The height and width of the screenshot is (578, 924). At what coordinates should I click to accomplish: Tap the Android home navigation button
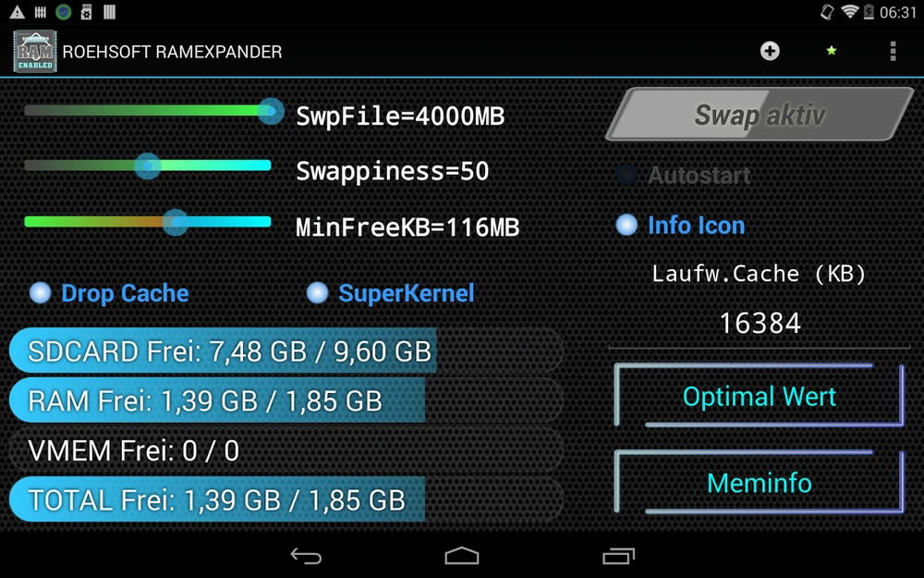click(462, 556)
